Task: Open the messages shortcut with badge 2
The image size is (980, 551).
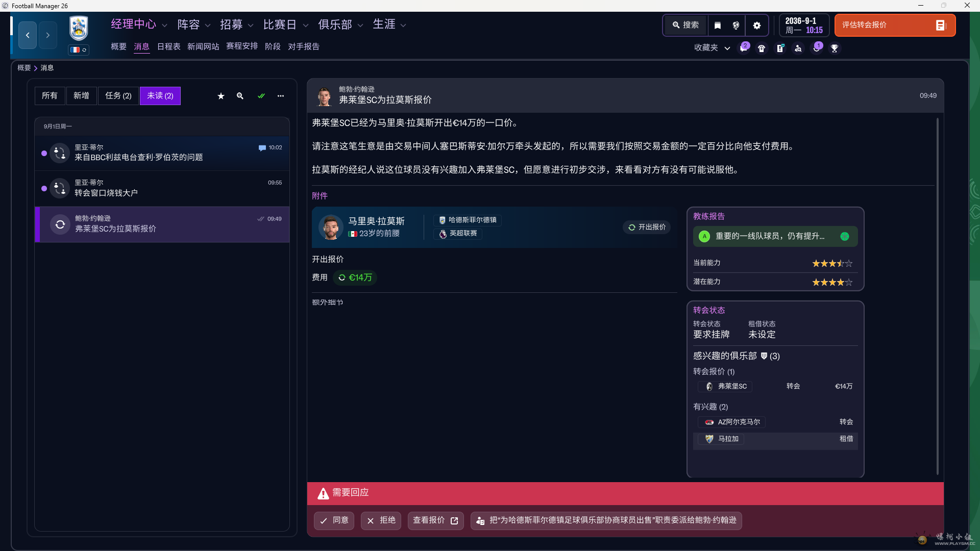Action: coord(744,48)
